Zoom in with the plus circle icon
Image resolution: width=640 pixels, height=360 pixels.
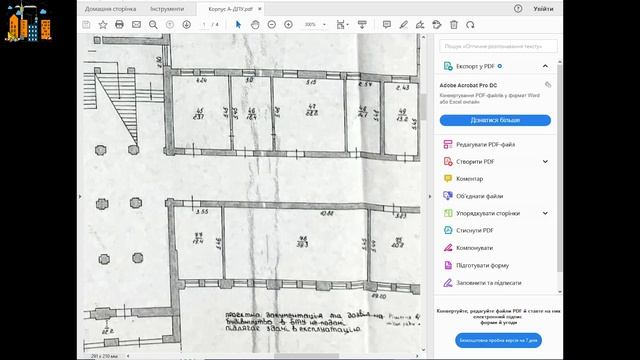[288, 24]
